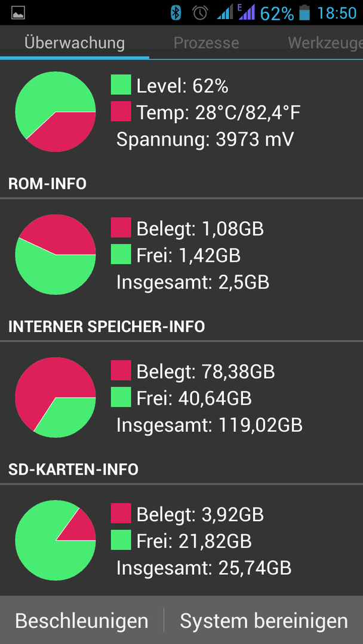Tap the battery level pie chart
363x644 pixels.
pyautogui.click(x=56, y=112)
